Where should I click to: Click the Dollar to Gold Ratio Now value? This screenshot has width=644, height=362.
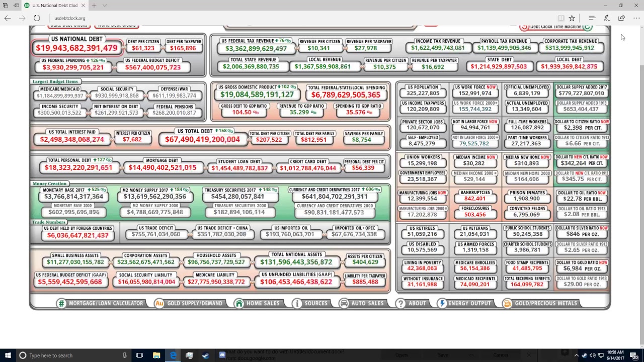coord(582,268)
